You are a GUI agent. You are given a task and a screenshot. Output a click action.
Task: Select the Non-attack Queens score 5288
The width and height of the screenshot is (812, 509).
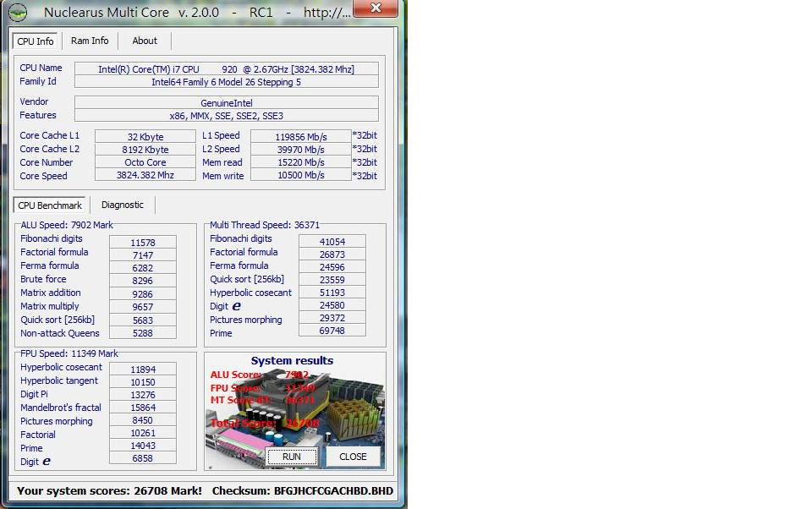pos(143,333)
